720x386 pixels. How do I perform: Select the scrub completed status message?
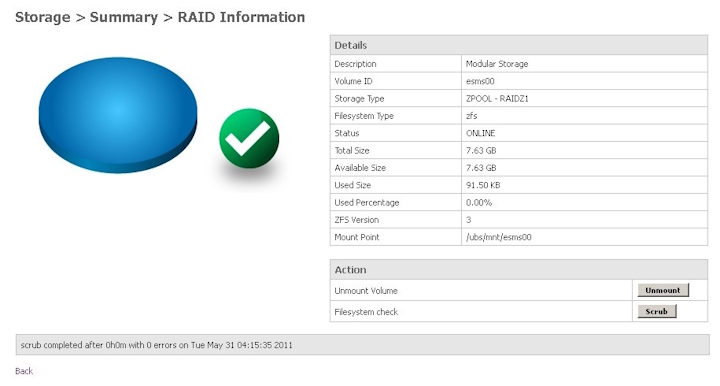tap(157, 345)
